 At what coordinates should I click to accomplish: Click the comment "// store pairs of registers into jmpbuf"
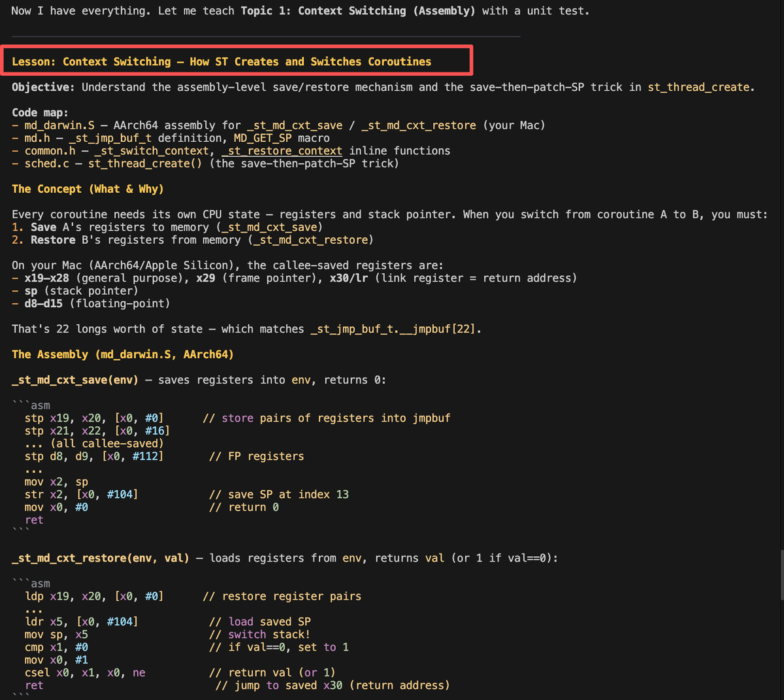point(327,418)
